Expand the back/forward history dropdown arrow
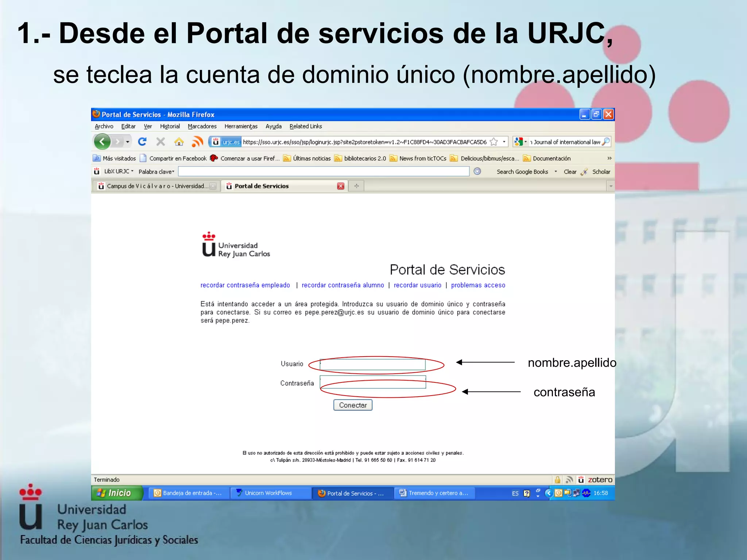747x560 pixels. click(x=128, y=142)
